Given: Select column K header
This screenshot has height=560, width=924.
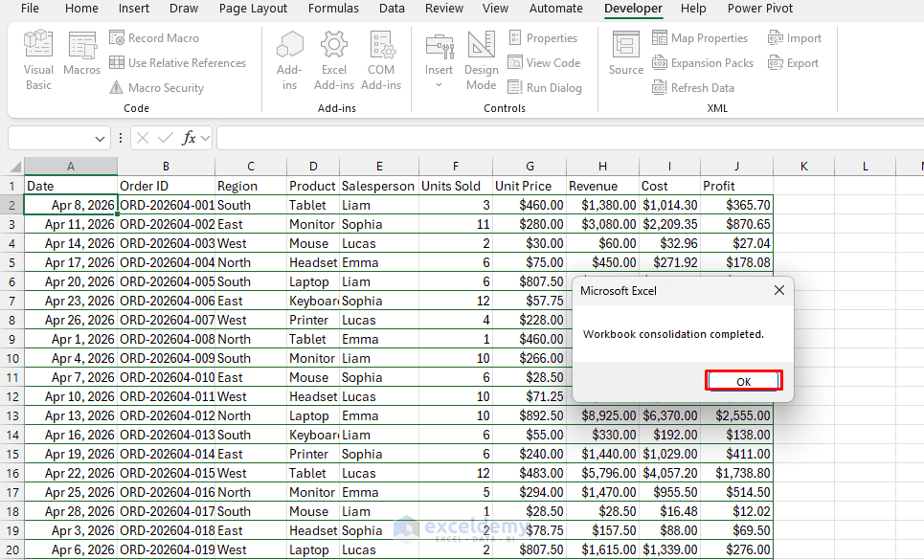Looking at the screenshot, I should coord(803,166).
